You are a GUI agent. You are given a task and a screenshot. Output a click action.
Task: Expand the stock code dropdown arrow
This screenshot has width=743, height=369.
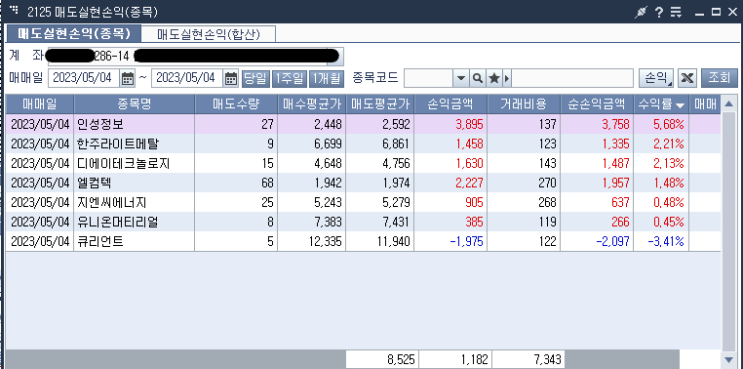[461, 79]
